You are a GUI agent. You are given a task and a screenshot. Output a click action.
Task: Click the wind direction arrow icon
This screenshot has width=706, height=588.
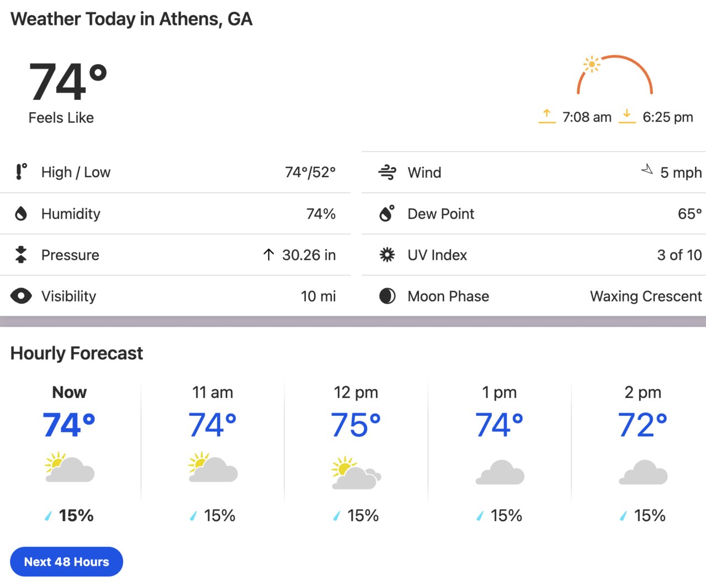coord(647,169)
